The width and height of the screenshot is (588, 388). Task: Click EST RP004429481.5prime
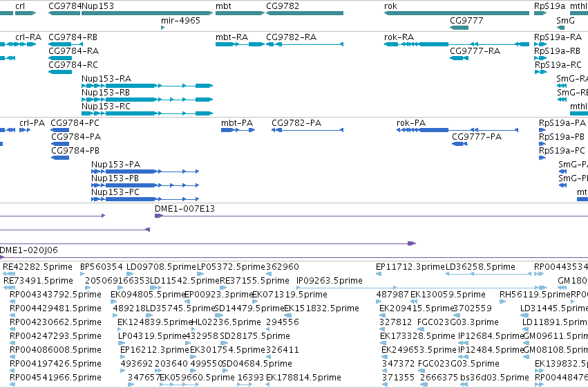pos(12,315)
